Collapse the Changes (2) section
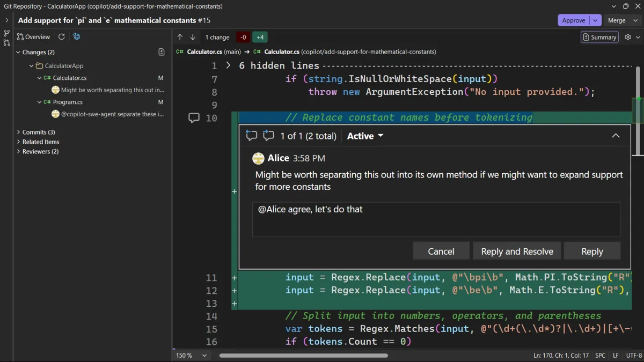This screenshot has height=362, width=644. click(18, 52)
